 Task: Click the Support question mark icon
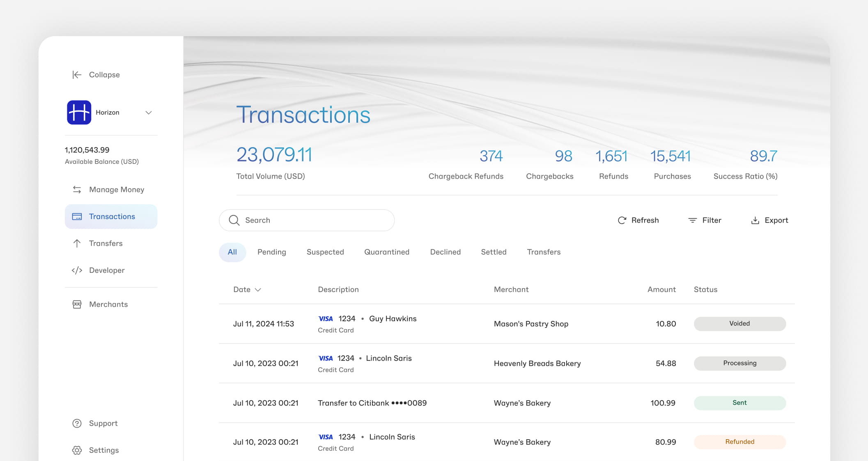click(x=77, y=423)
